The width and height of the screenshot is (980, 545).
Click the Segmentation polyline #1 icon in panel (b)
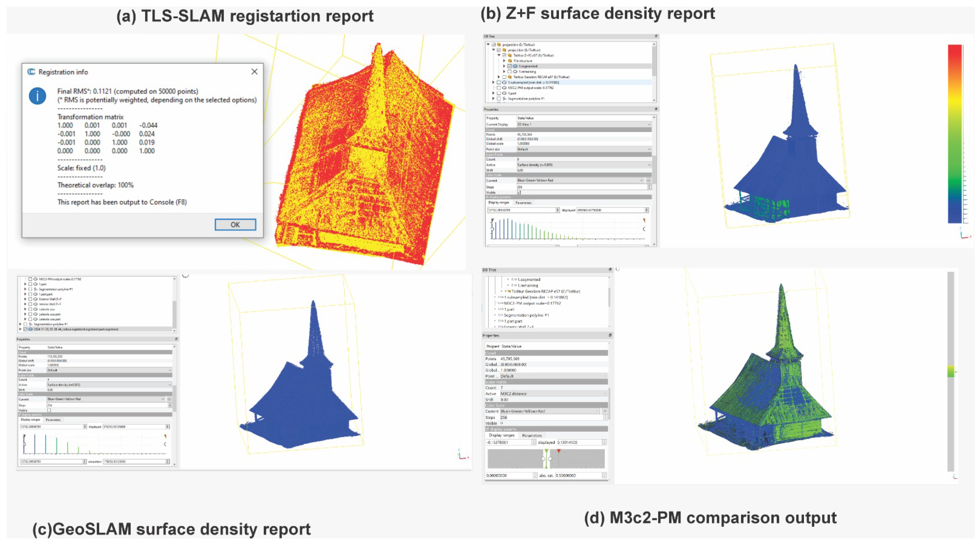click(504, 99)
